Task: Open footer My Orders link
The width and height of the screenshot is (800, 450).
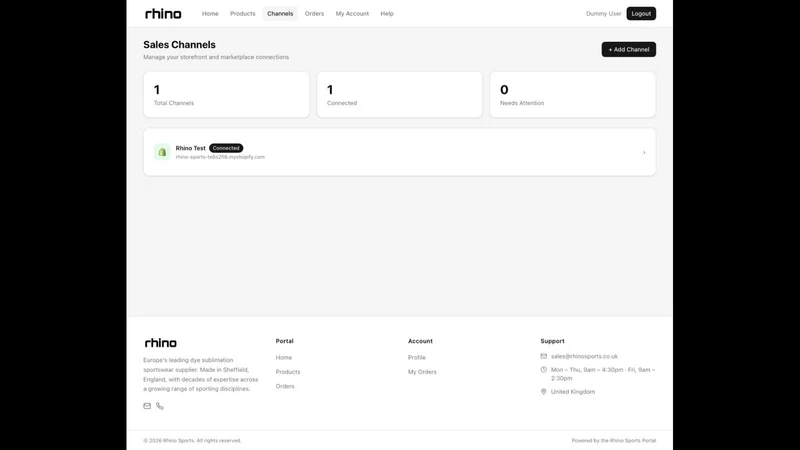Action: (422, 372)
